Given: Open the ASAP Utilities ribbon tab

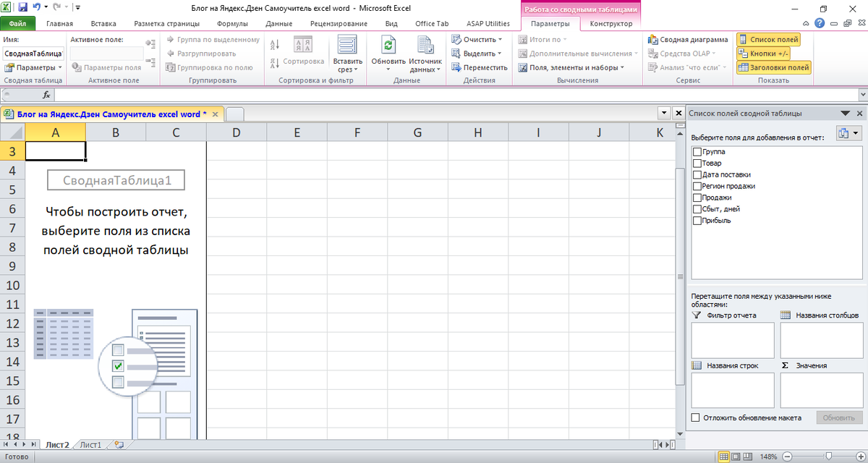Looking at the screenshot, I should (488, 23).
